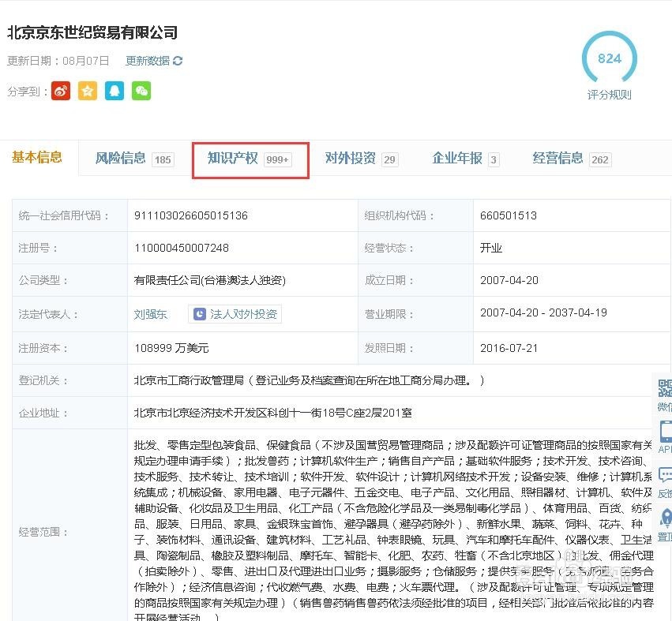Click company name 北京京东世纪贸易有限公司

pos(92,32)
